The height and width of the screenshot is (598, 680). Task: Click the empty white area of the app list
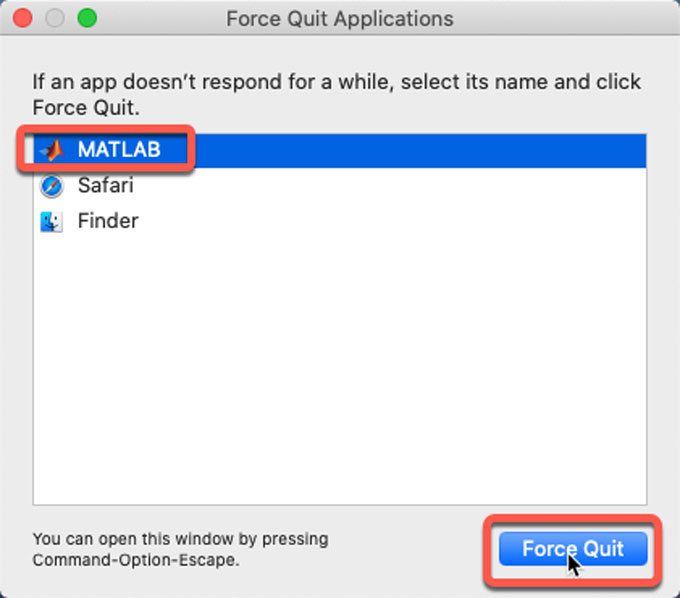pos(340,369)
